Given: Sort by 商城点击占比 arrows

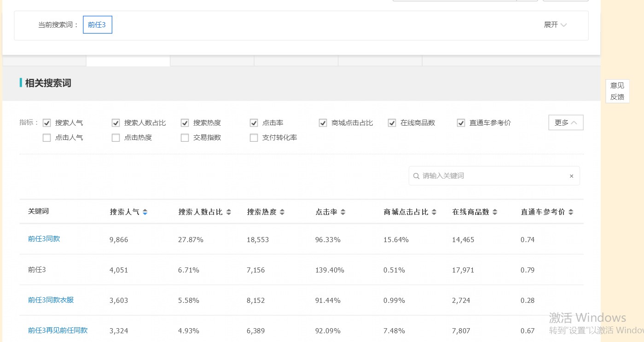Looking at the screenshot, I should click(433, 212).
